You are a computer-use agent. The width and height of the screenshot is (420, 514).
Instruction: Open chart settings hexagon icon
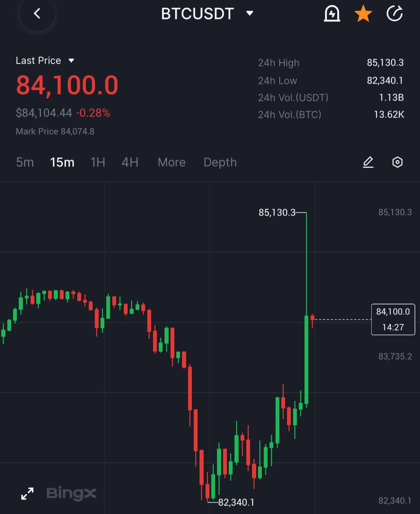point(397,162)
